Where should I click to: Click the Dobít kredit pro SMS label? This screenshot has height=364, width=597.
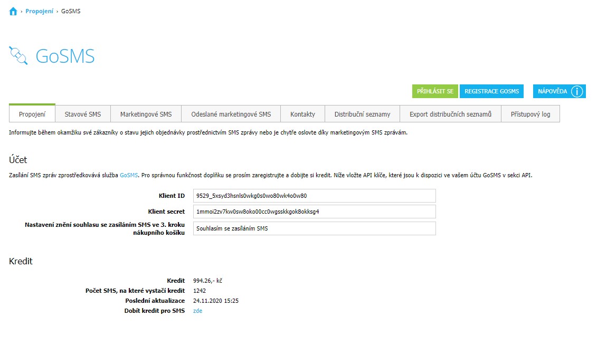click(x=155, y=311)
